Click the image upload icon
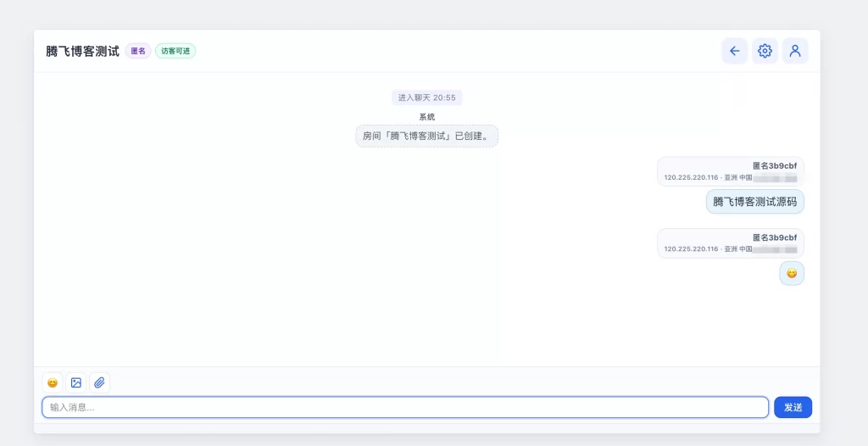 click(76, 382)
